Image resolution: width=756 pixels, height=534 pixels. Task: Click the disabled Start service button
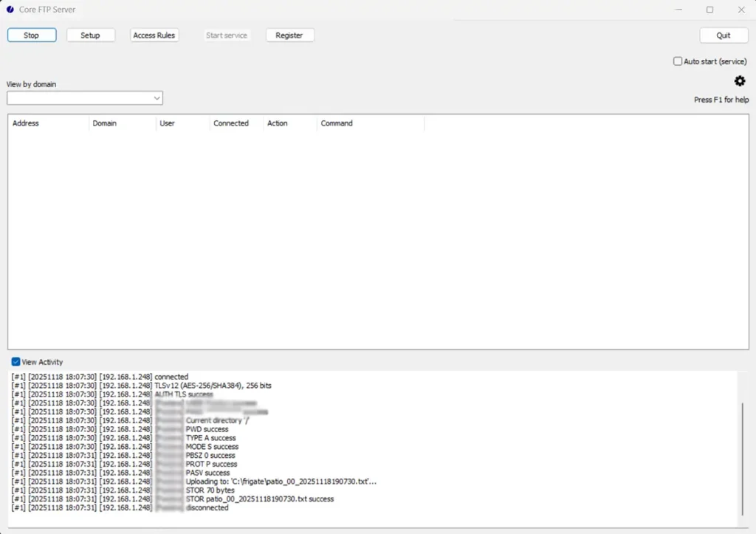tap(227, 35)
